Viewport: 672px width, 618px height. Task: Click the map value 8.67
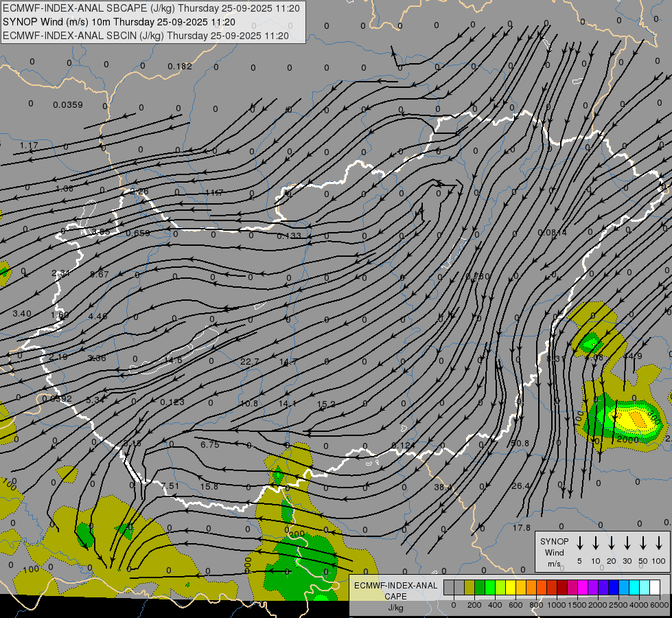[x=99, y=275]
